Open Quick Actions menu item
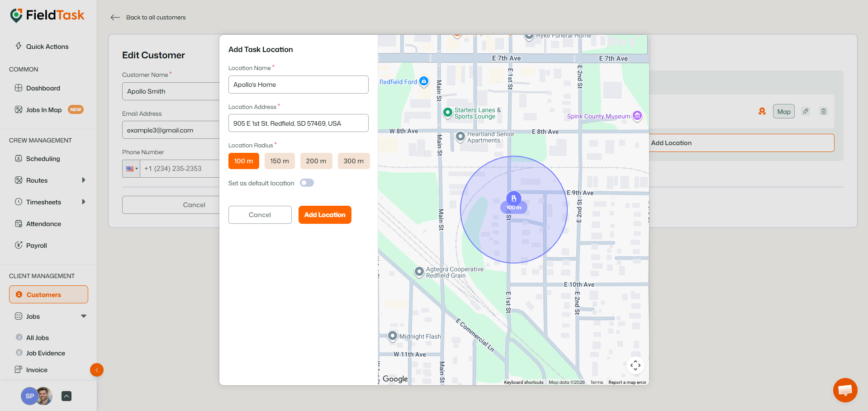The image size is (868, 411). coord(48,47)
